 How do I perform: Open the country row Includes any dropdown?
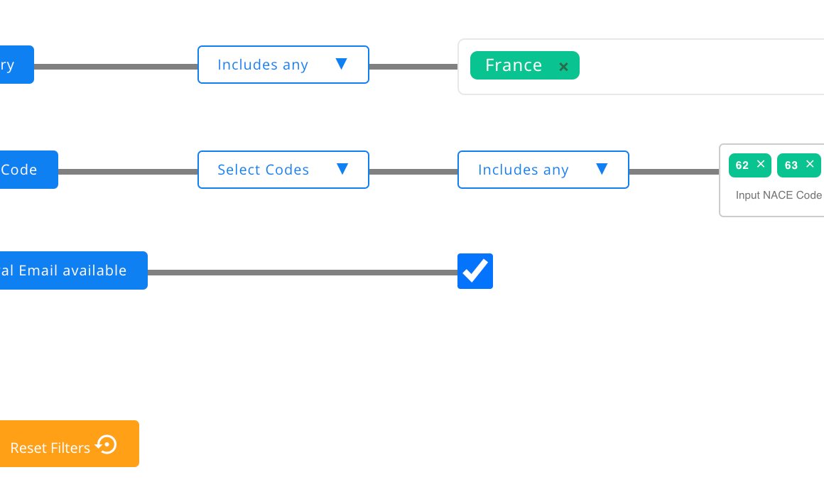click(x=283, y=65)
